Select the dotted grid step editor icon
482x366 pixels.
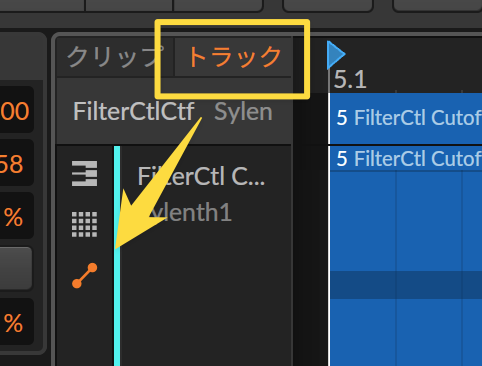tap(85, 224)
